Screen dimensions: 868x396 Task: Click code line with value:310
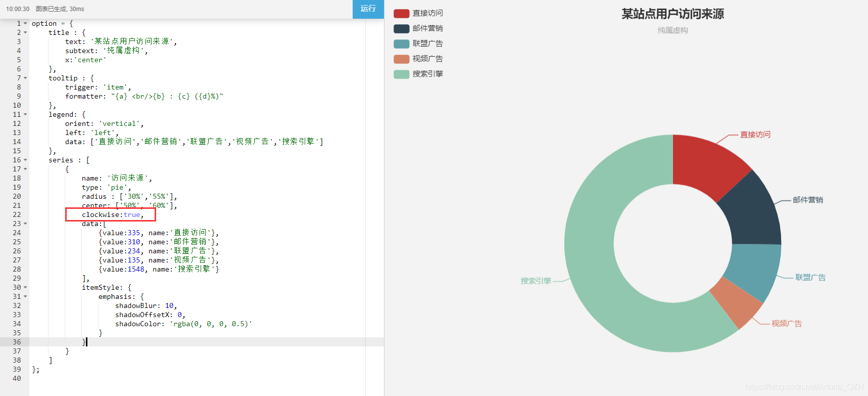(159, 242)
